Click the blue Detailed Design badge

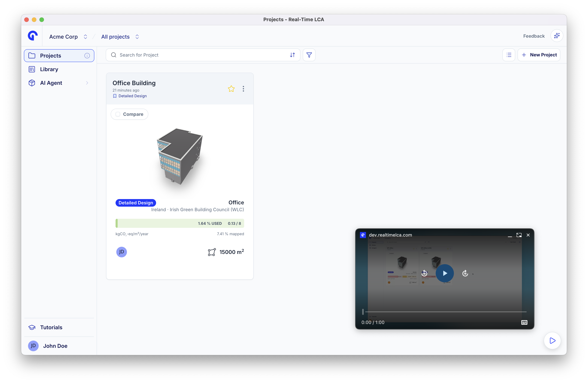pos(136,203)
